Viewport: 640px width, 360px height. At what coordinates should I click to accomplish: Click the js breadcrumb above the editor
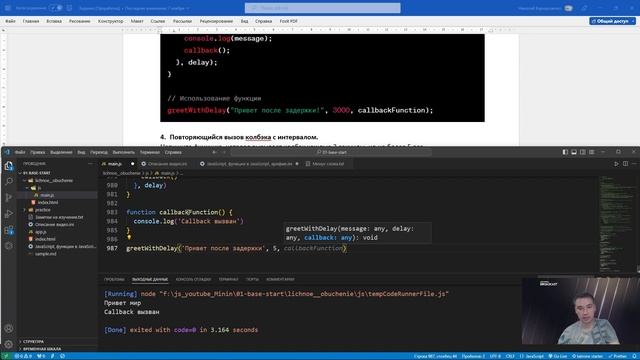[148, 173]
